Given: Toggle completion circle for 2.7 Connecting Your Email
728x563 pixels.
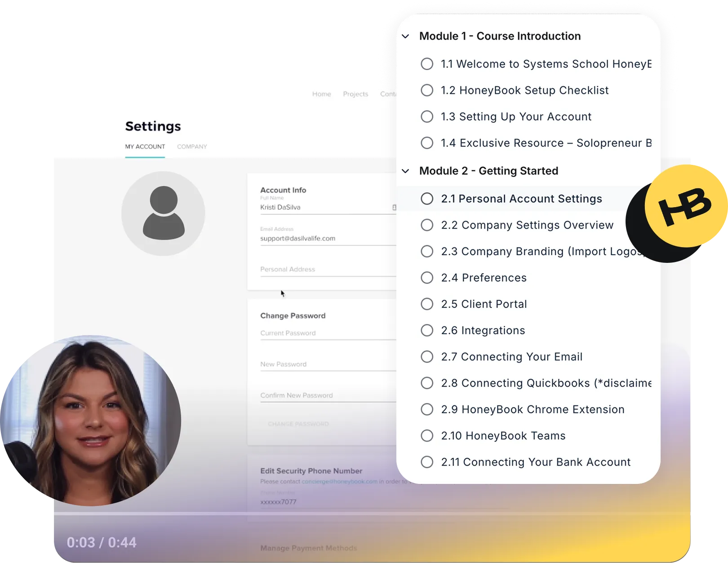Looking at the screenshot, I should click(x=427, y=357).
